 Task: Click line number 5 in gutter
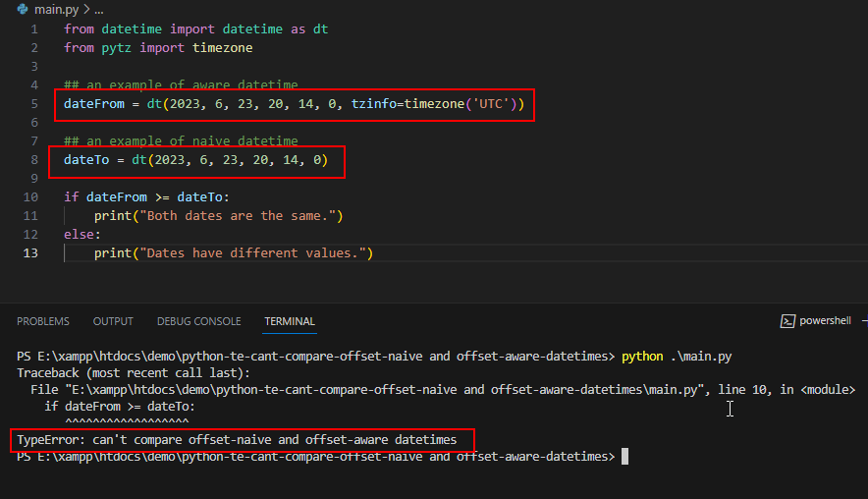pyautogui.click(x=34, y=103)
